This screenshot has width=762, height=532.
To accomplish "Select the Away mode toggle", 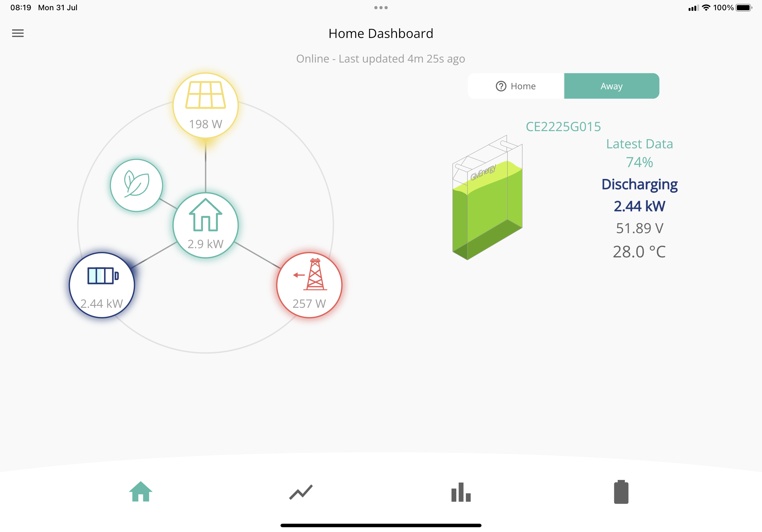I will point(612,86).
